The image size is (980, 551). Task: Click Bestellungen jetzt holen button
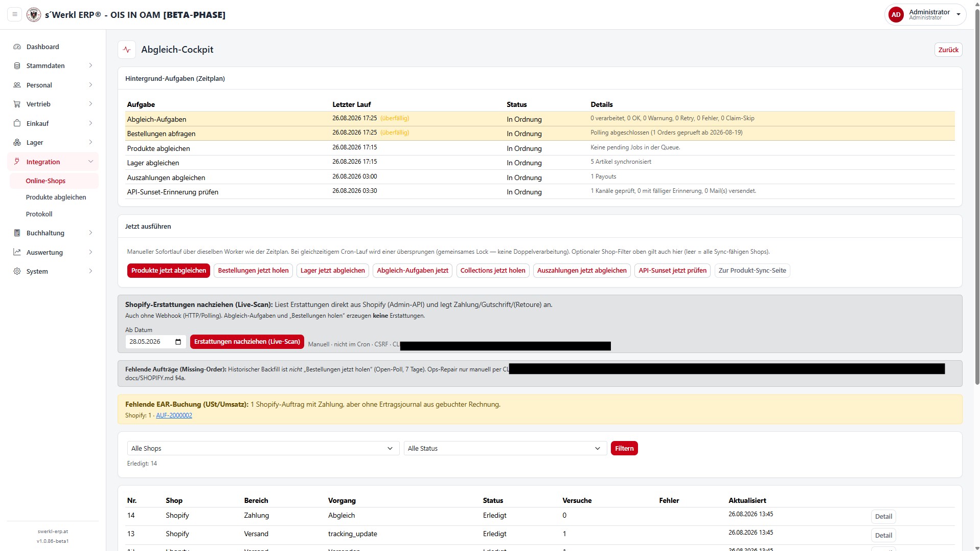coord(253,271)
